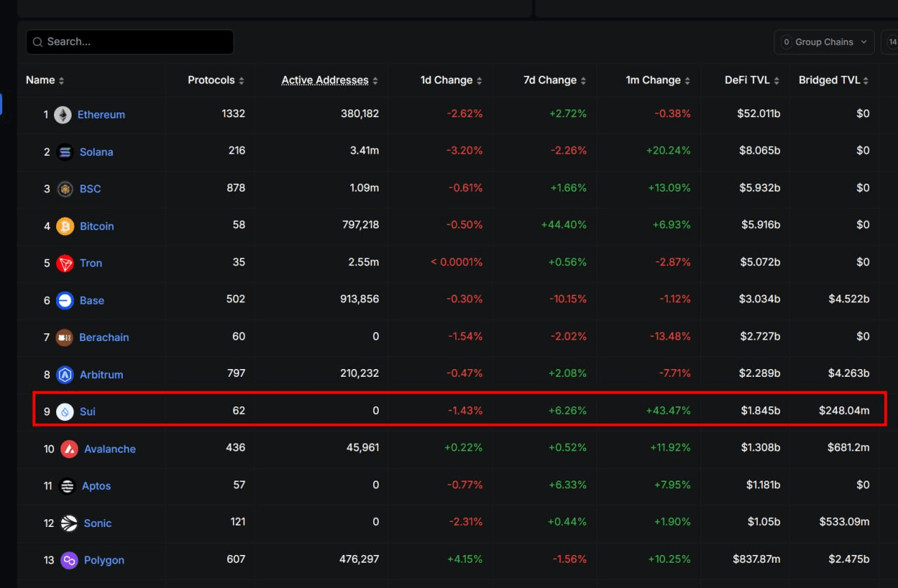898x588 pixels.
Task: Open the Berachain link
Action: pyautogui.click(x=104, y=338)
